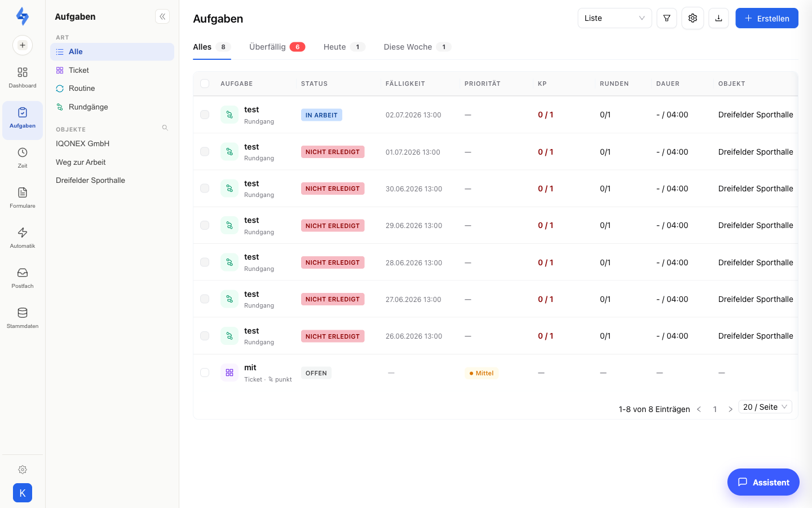The image size is (812, 508).
Task: Check the box for the 'mit' ticket row
Action: click(x=205, y=373)
